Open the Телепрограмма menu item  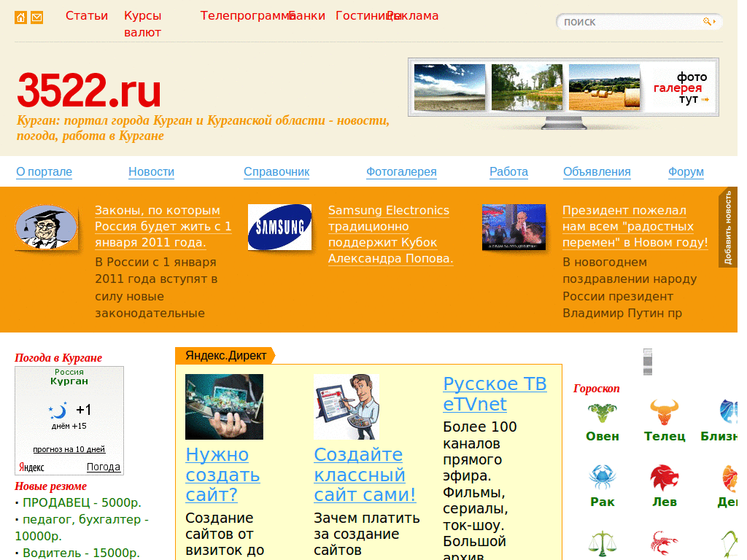click(245, 16)
